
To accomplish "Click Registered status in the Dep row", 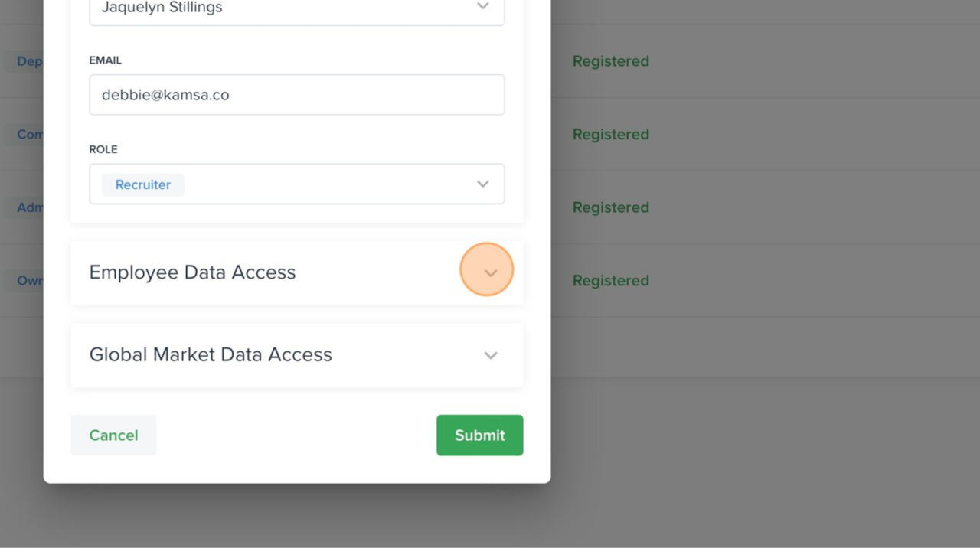I will point(610,61).
